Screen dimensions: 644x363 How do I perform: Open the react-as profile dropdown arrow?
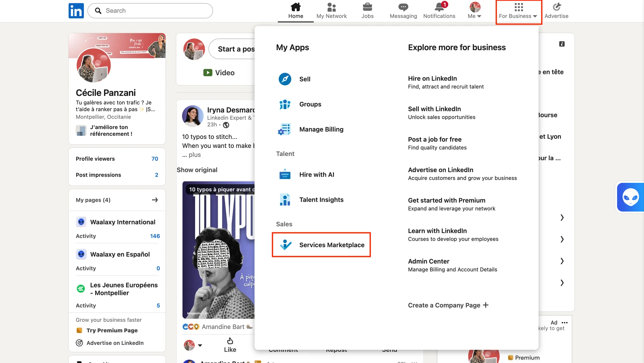coord(200,345)
